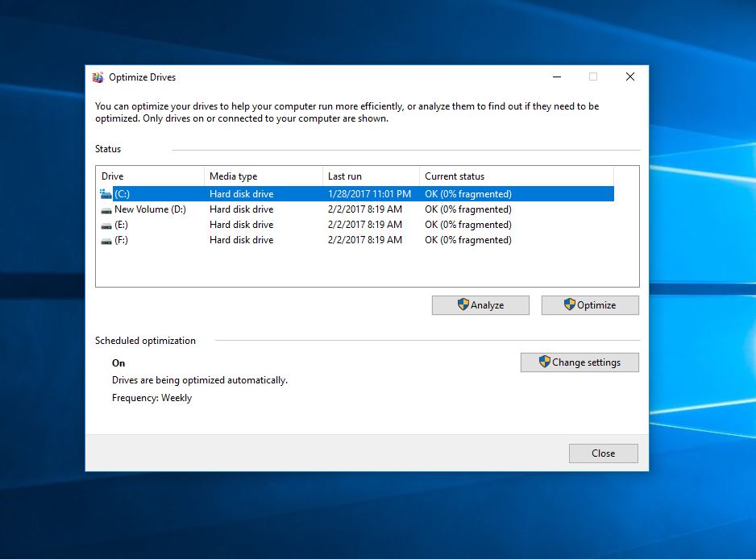
Task: Minimize the Optimize Drives window
Action: pyautogui.click(x=557, y=77)
